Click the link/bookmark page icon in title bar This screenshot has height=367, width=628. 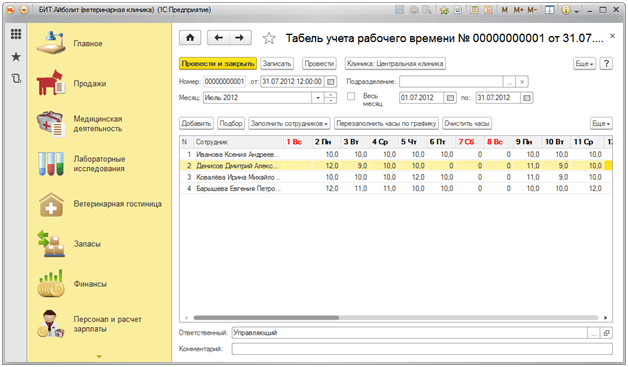pos(458,10)
